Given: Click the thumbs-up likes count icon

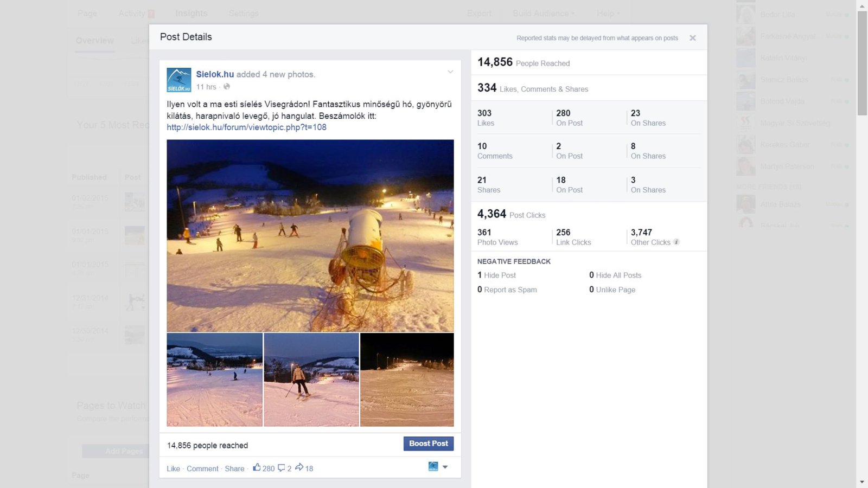Looking at the screenshot, I should (x=257, y=467).
